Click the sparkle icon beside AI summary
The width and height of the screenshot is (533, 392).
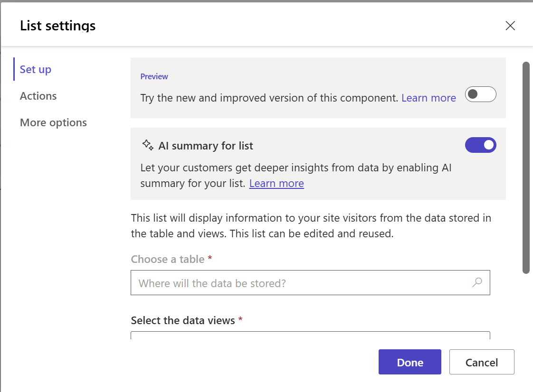[148, 145]
